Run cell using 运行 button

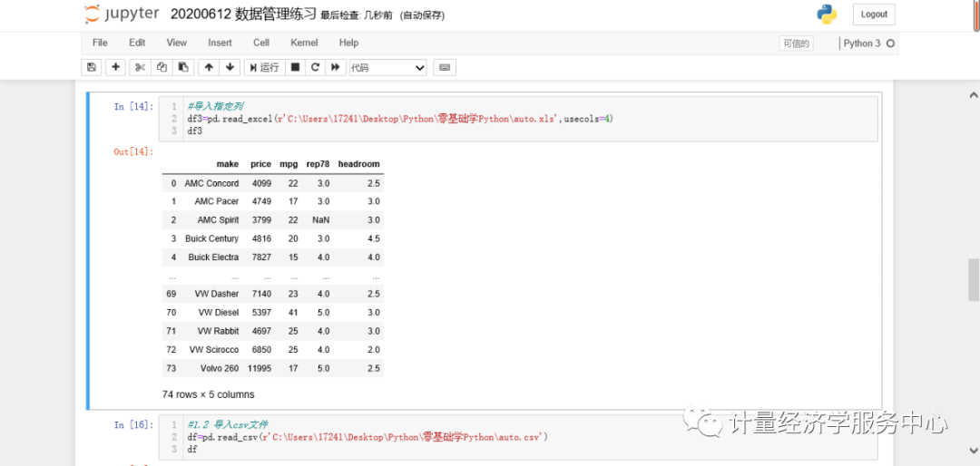(x=264, y=67)
